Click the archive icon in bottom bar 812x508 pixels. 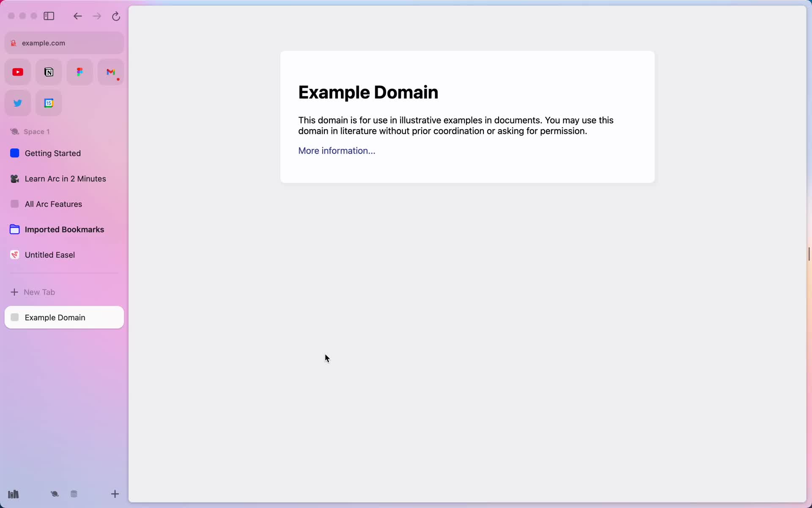(74, 494)
